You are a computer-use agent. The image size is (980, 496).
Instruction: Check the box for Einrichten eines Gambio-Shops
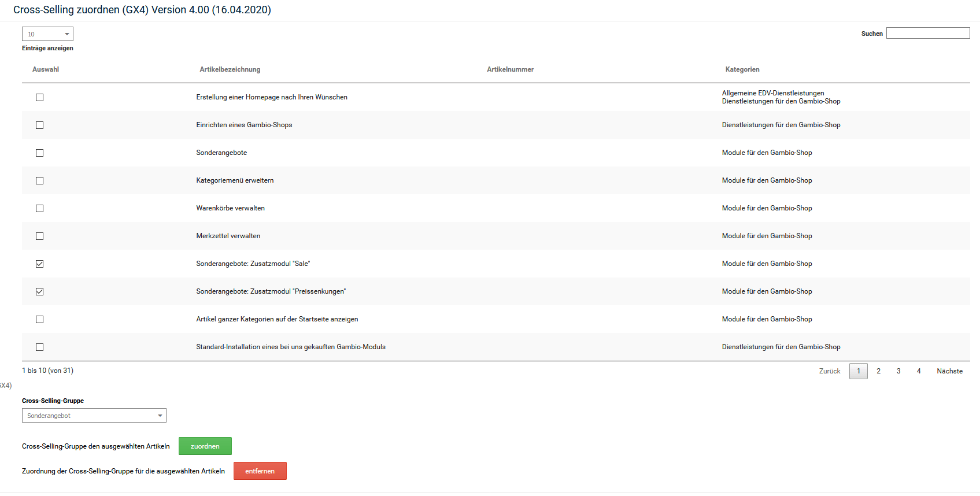39,125
